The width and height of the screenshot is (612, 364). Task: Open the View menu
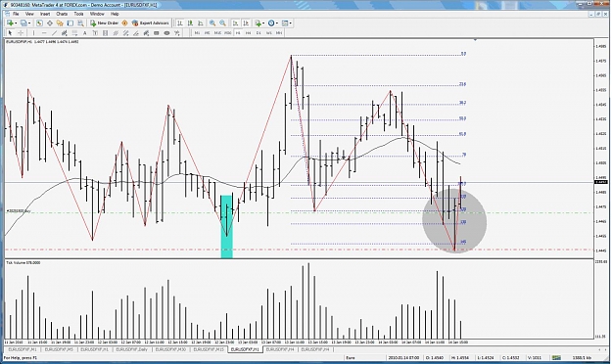tap(29, 14)
